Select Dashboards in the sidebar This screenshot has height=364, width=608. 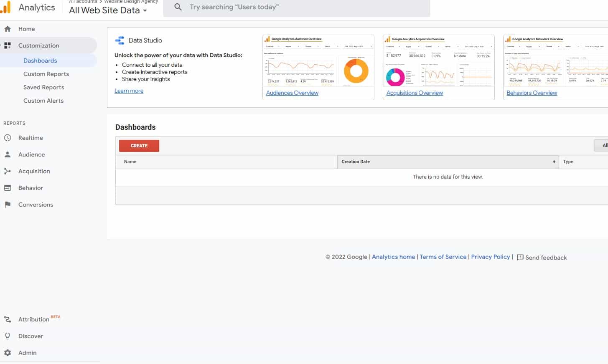(x=40, y=61)
